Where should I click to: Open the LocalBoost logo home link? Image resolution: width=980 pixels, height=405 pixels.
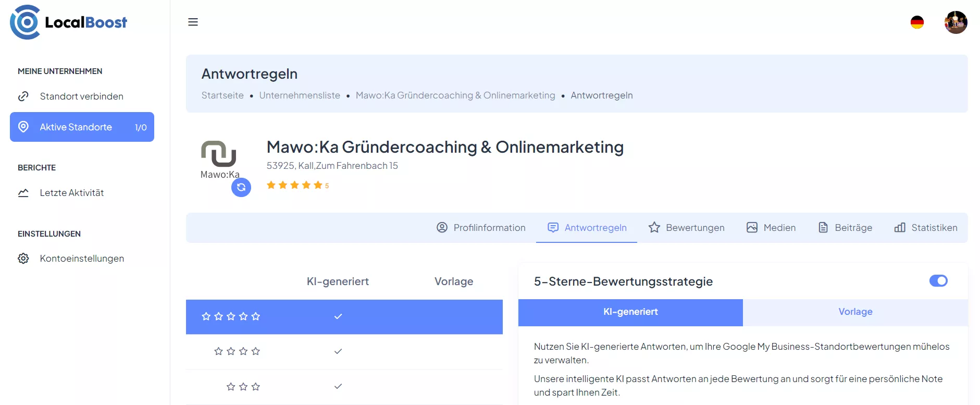[68, 22]
